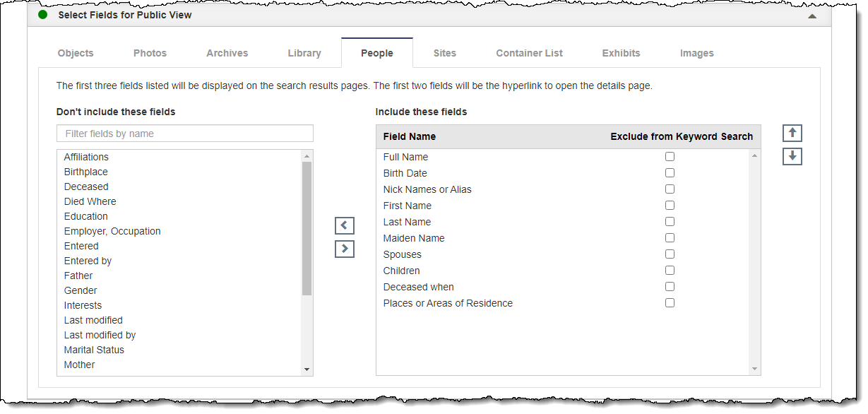Go to the Archives tab
This screenshot has height=414, width=868.
tap(227, 53)
